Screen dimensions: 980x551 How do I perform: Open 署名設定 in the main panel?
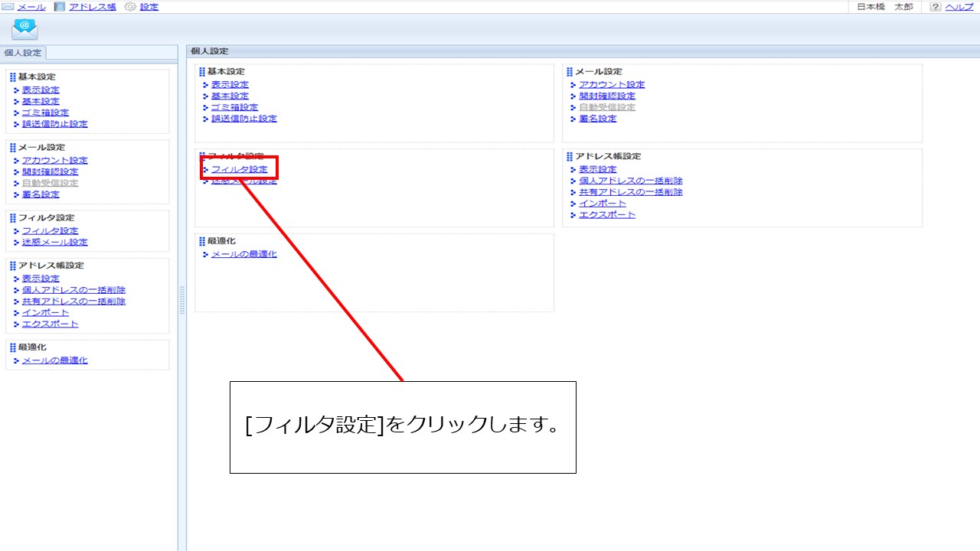point(597,119)
